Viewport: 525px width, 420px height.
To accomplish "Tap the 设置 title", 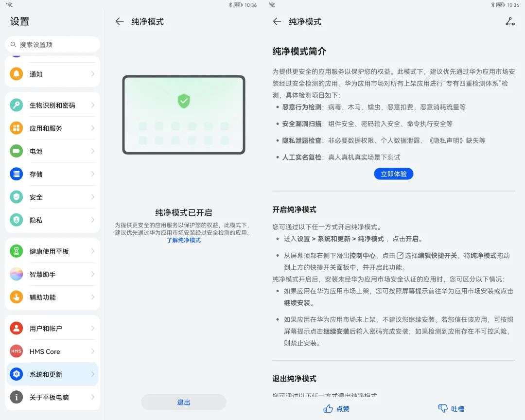I will (20, 21).
